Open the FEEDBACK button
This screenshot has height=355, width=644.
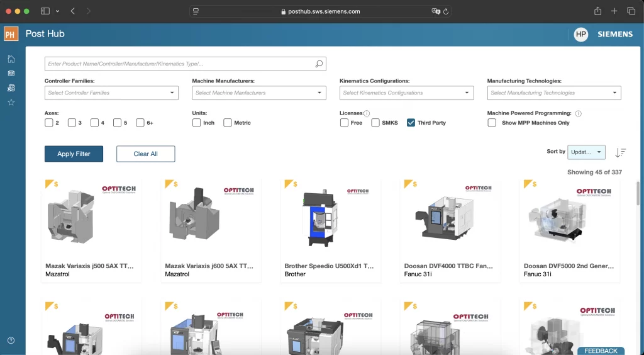point(601,351)
